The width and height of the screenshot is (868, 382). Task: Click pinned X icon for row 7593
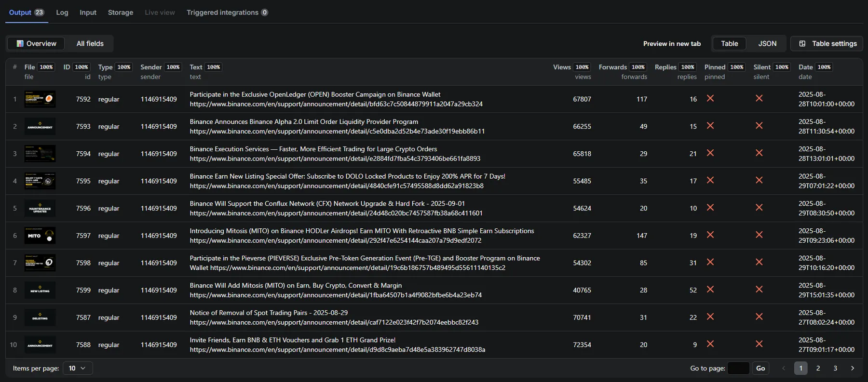710,126
